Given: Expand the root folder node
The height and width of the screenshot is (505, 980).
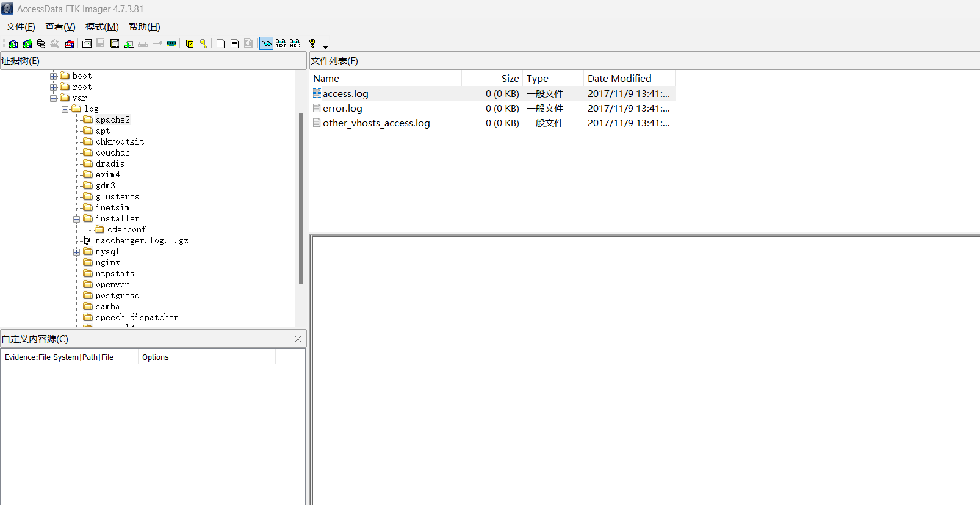Looking at the screenshot, I should pos(54,87).
